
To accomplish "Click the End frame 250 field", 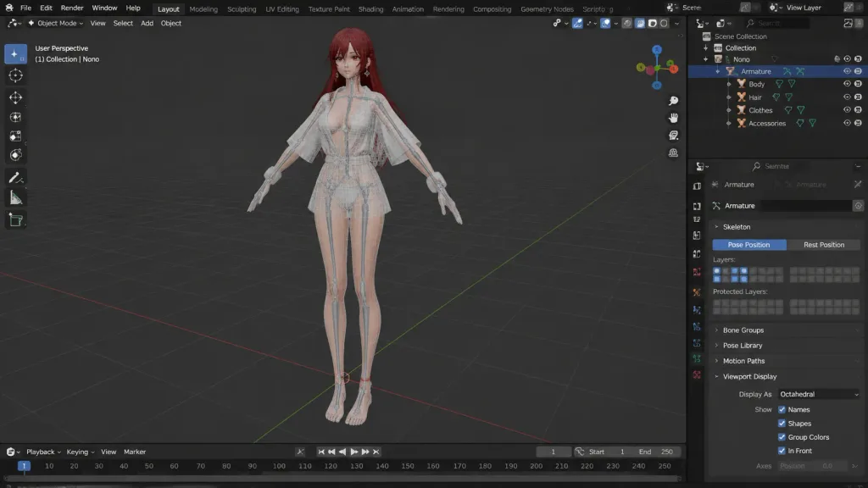I will pyautogui.click(x=657, y=452).
